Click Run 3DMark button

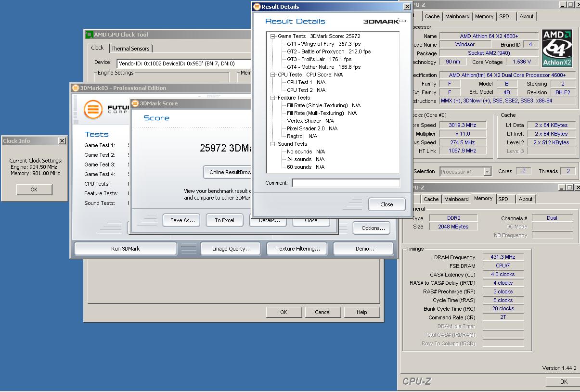pyautogui.click(x=125, y=249)
